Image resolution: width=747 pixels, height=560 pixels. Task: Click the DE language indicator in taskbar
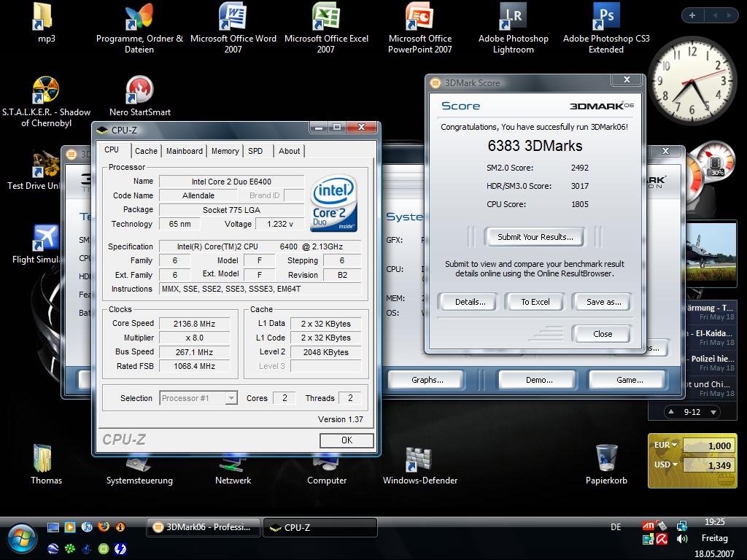point(616,527)
